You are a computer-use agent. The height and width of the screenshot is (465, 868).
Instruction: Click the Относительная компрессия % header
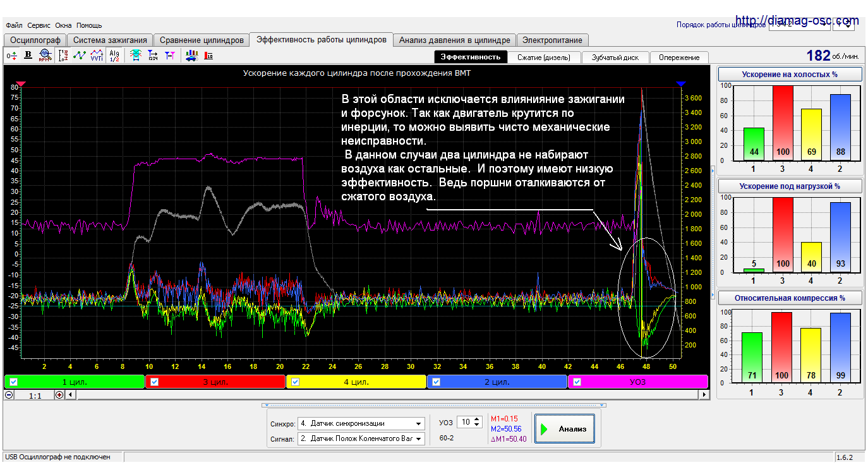click(x=790, y=298)
